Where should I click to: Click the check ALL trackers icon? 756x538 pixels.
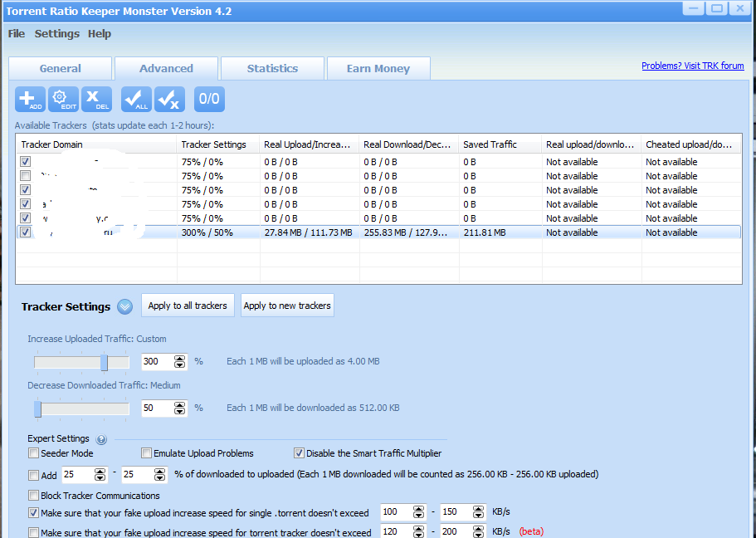136,99
